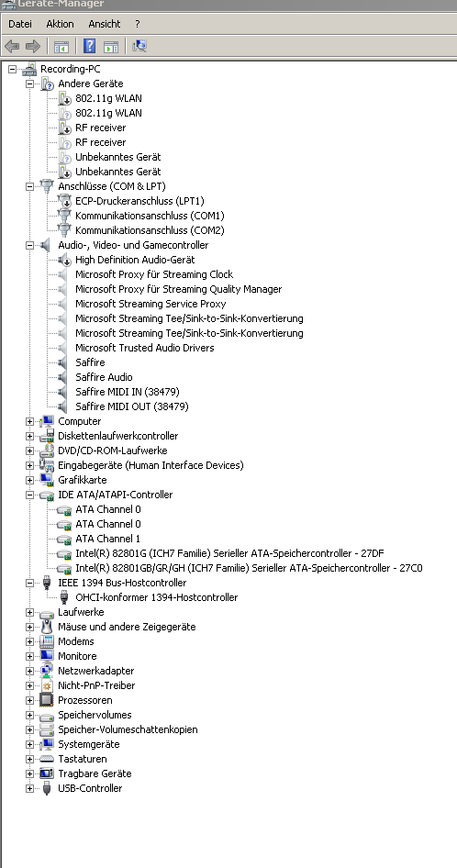
Task: Click the OHCI-konformer 1394-Hostcontroller device icon
Action: pos(64,597)
